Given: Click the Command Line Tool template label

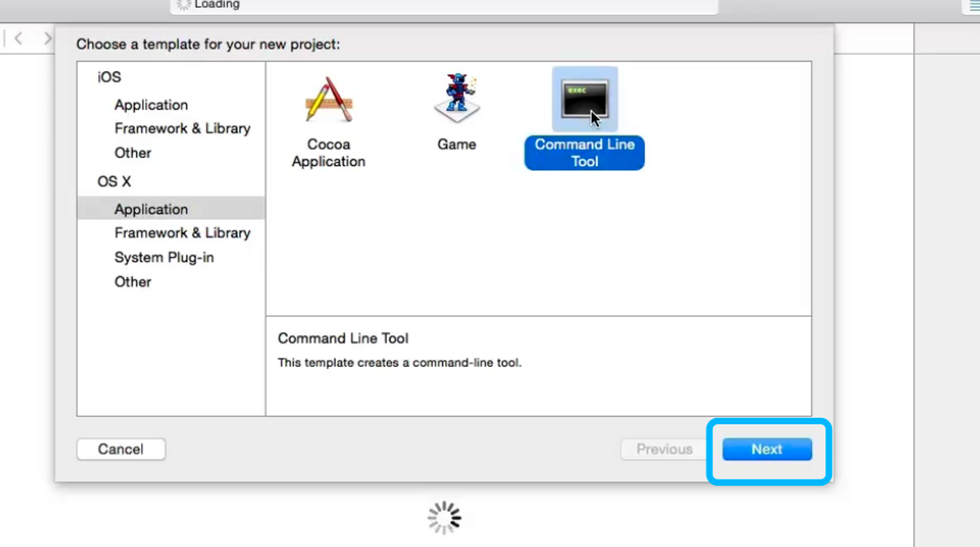Looking at the screenshot, I should pos(585,153).
